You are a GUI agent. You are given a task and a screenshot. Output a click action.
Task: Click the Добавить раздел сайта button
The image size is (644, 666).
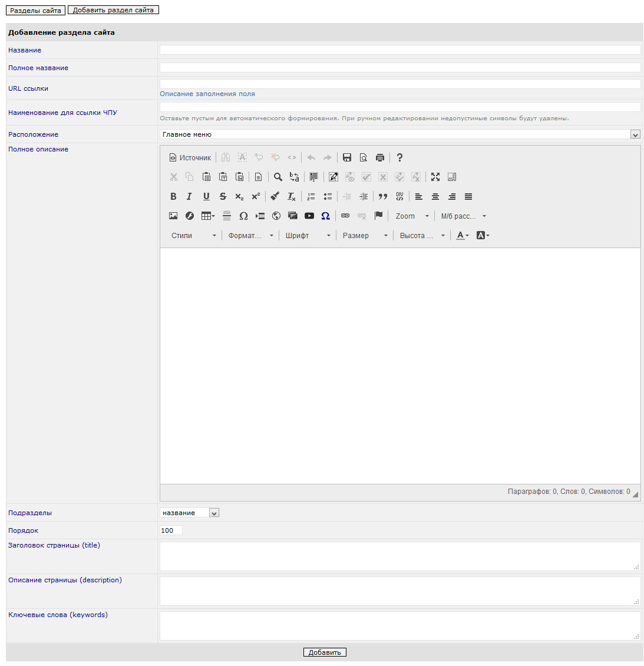pos(113,10)
